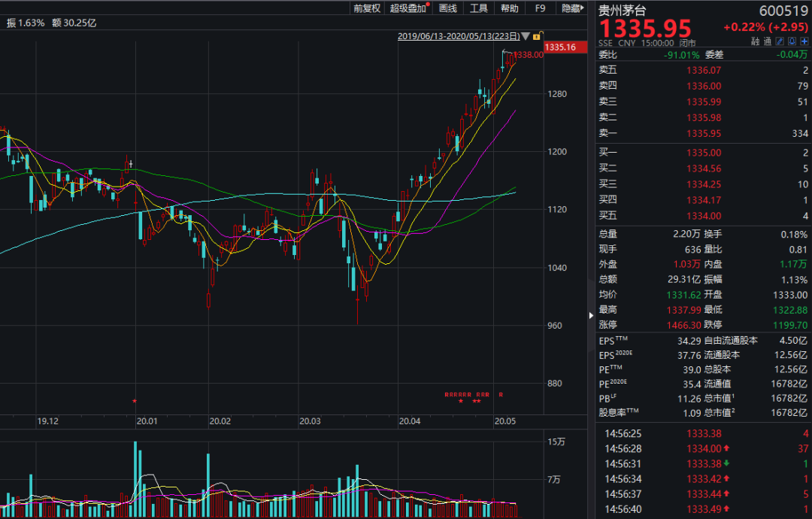Click 买三 bid price 1334.25

tap(704, 184)
